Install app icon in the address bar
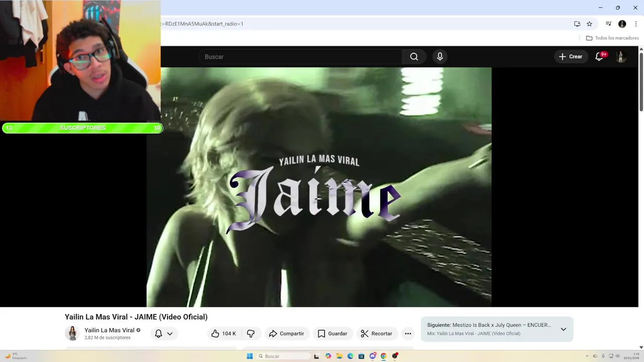Viewport: 644px width, 362px height. 577,24
